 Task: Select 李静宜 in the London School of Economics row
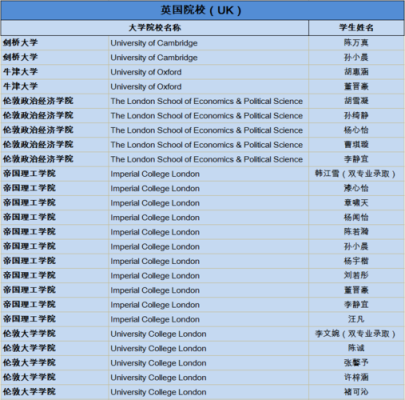coord(356,159)
